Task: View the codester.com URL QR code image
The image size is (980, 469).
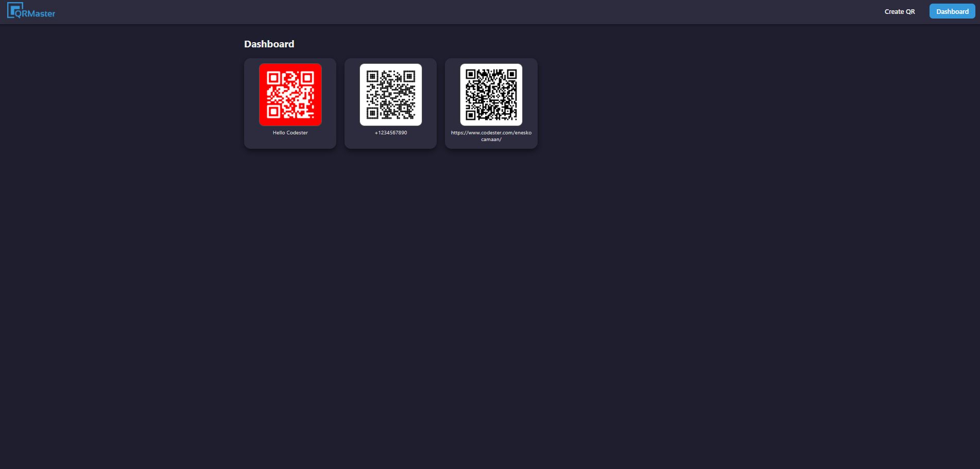Action: (491, 95)
